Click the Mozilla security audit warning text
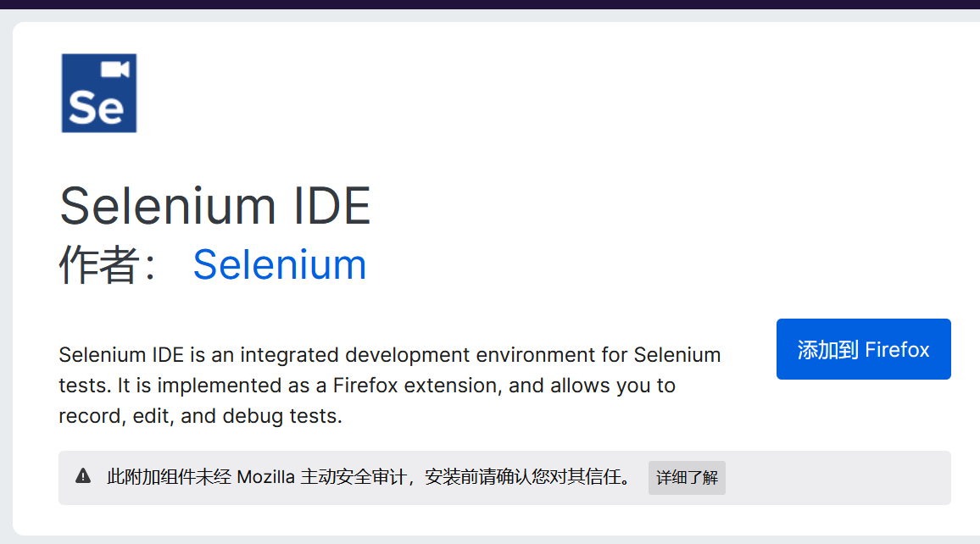980x544 pixels. click(369, 477)
